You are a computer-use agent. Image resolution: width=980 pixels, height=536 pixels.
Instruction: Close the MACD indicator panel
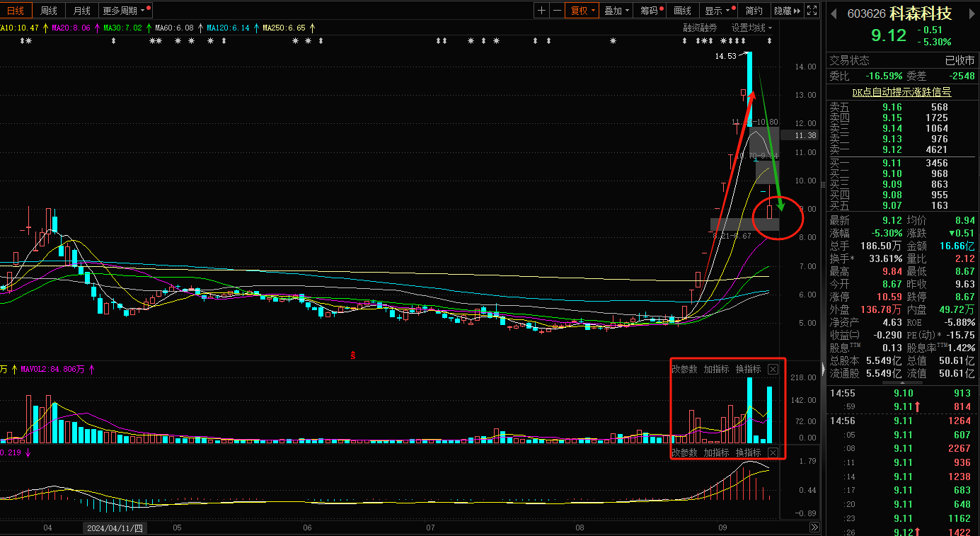pos(773,452)
